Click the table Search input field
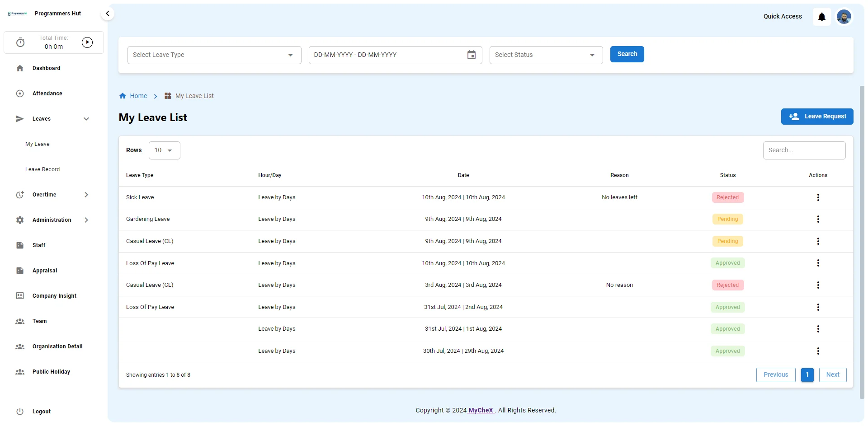Viewport: 868px width, 426px height. [804, 150]
